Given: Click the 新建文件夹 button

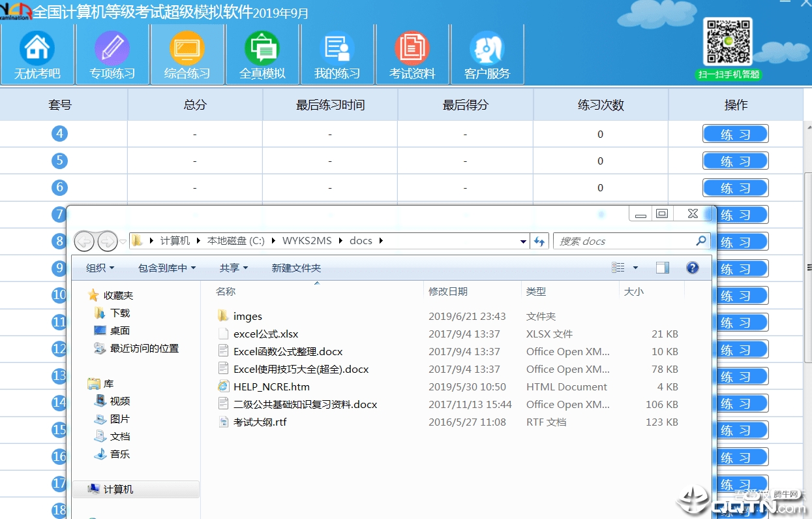Looking at the screenshot, I should click(x=296, y=267).
